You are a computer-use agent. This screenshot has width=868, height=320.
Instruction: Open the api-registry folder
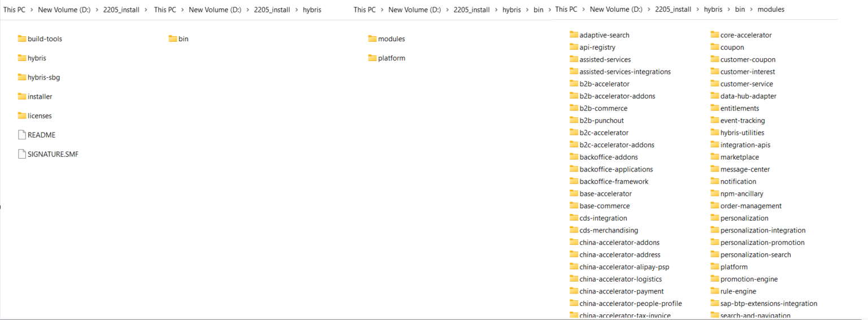597,47
